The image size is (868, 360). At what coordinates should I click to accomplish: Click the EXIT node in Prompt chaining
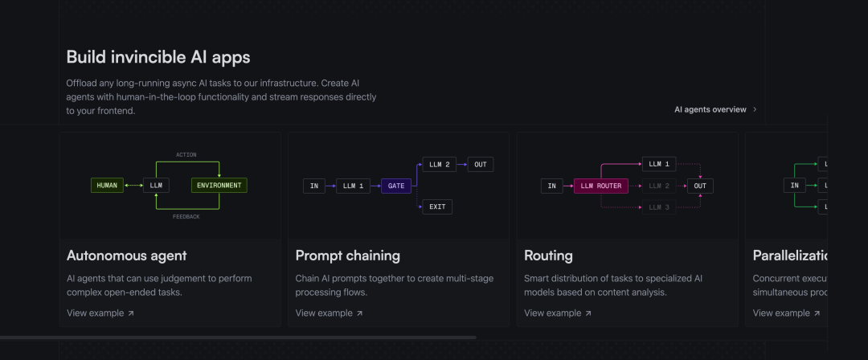tap(437, 207)
